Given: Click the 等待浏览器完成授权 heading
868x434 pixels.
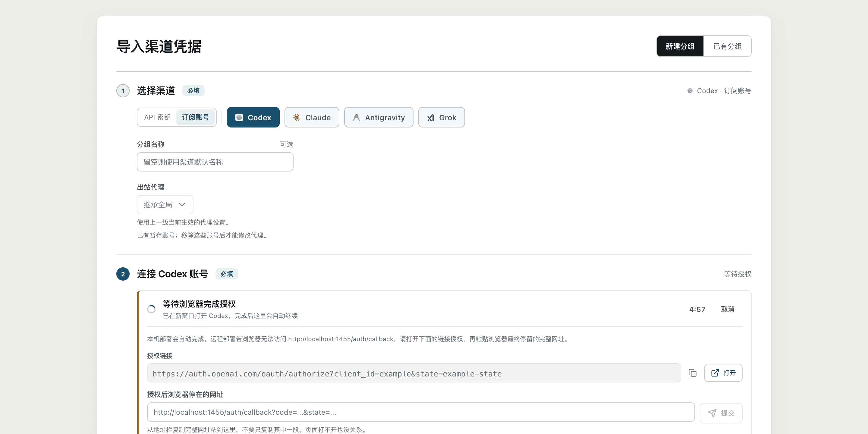Looking at the screenshot, I should pyautogui.click(x=199, y=304).
